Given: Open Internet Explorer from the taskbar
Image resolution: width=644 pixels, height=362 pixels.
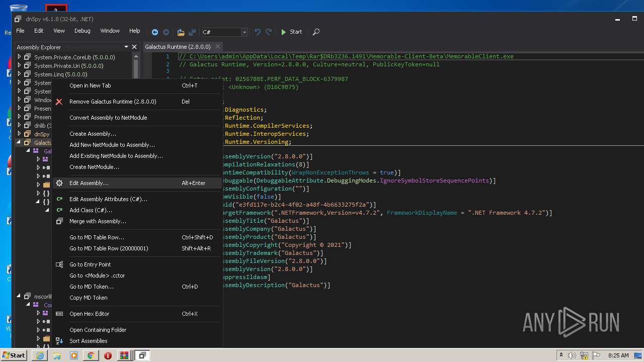Looking at the screenshot, I should click(x=40, y=355).
